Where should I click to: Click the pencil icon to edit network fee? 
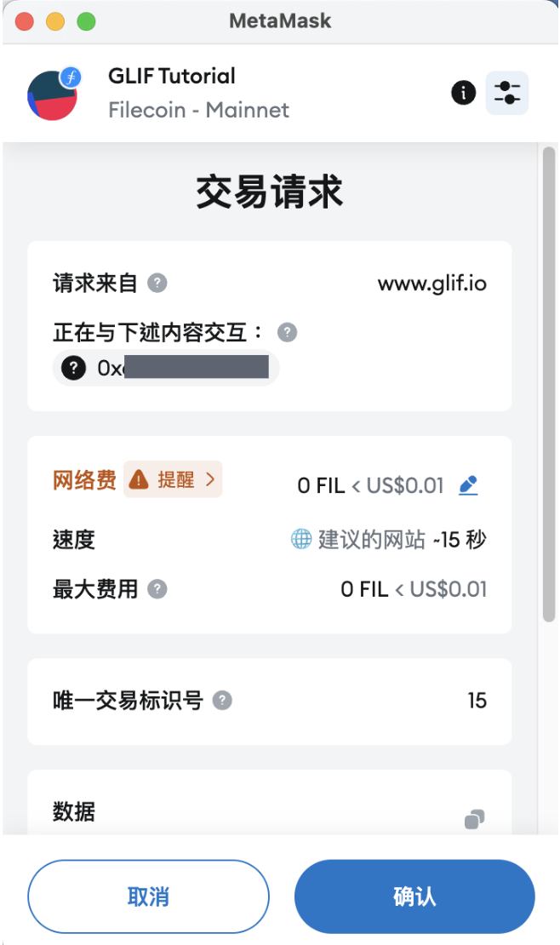[468, 484]
